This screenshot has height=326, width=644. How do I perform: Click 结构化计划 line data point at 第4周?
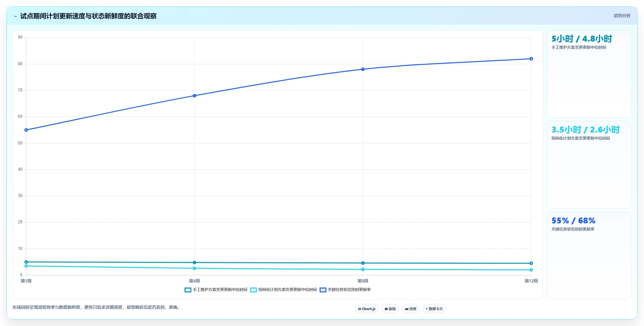point(194,268)
